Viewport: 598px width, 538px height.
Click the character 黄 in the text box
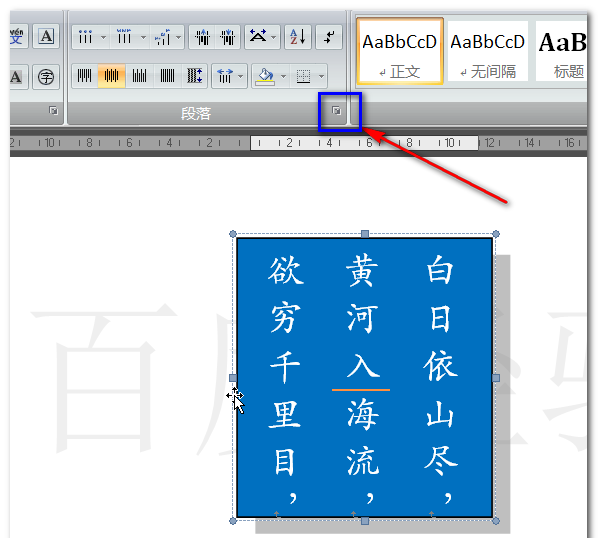pyautogui.click(x=362, y=271)
